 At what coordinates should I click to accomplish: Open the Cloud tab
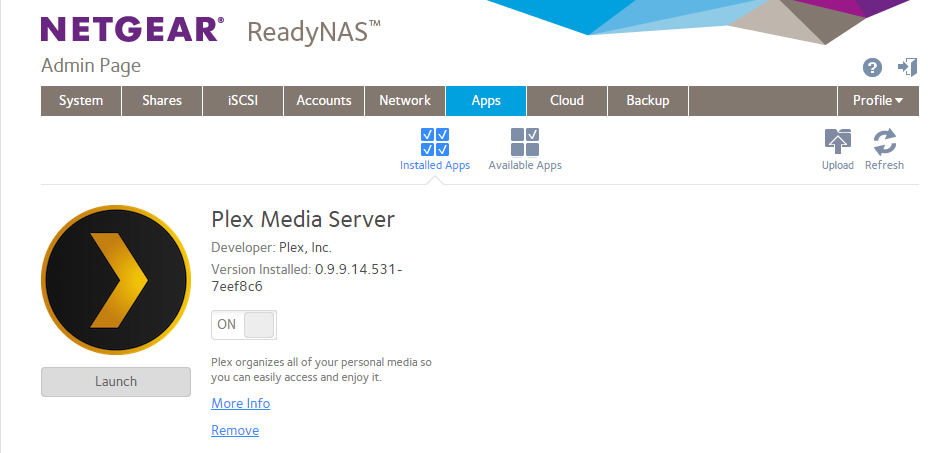click(x=567, y=101)
